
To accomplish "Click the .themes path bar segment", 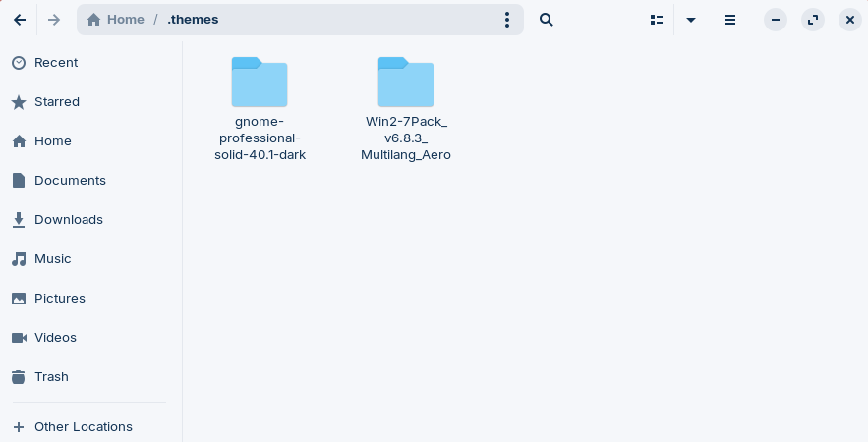I will tap(194, 20).
